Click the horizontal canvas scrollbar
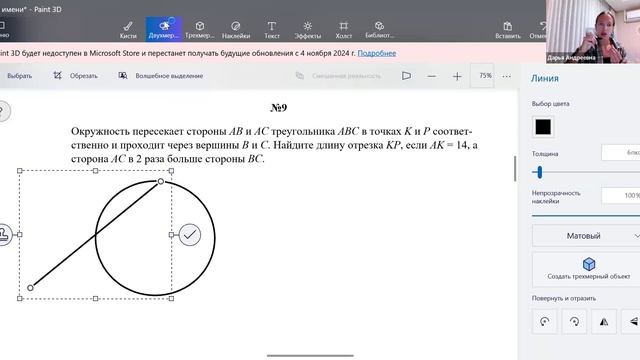Screen dimensions: 640x360 pos(310,356)
